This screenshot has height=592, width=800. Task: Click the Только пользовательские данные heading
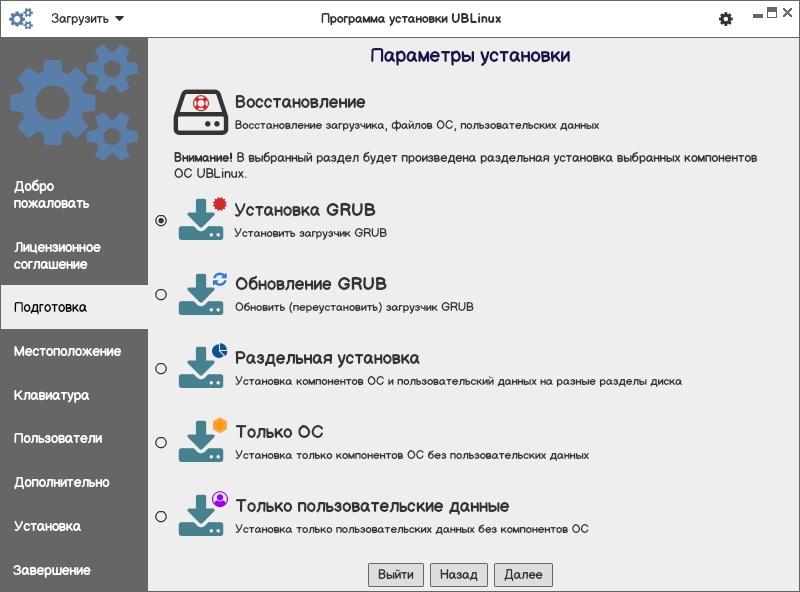(x=372, y=506)
